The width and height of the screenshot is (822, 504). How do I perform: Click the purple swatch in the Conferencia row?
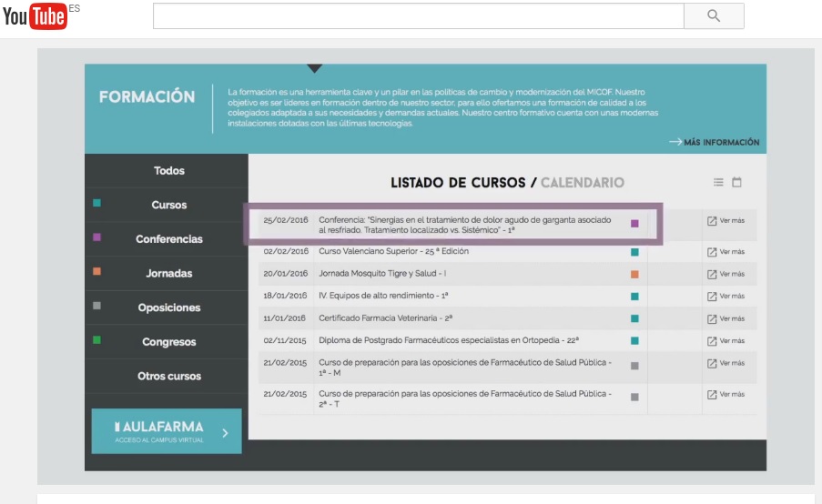pyautogui.click(x=634, y=223)
